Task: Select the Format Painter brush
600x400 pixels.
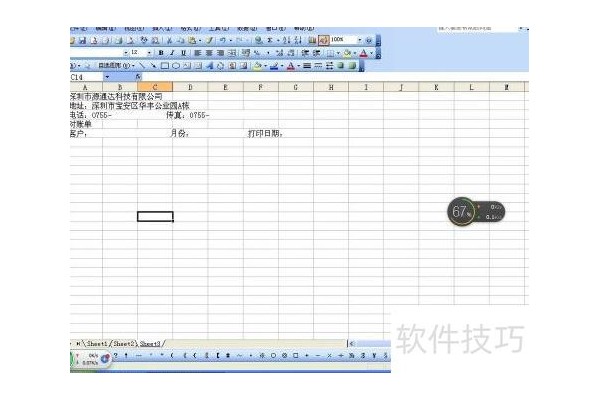Action: click(209, 40)
